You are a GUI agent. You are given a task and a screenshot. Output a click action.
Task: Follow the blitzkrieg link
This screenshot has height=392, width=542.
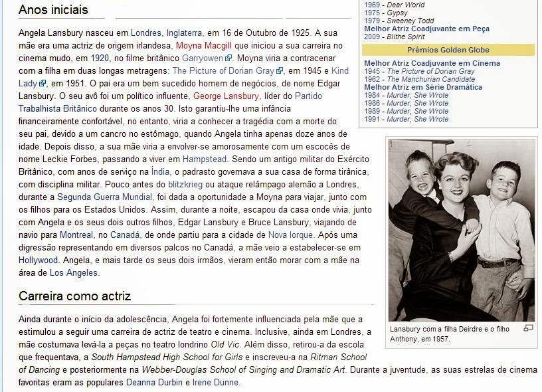click(185, 184)
